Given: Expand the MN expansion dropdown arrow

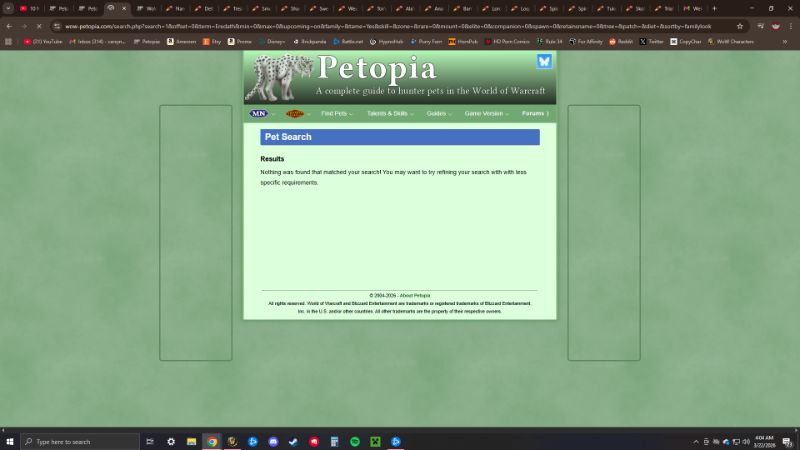Looking at the screenshot, I should point(273,114).
